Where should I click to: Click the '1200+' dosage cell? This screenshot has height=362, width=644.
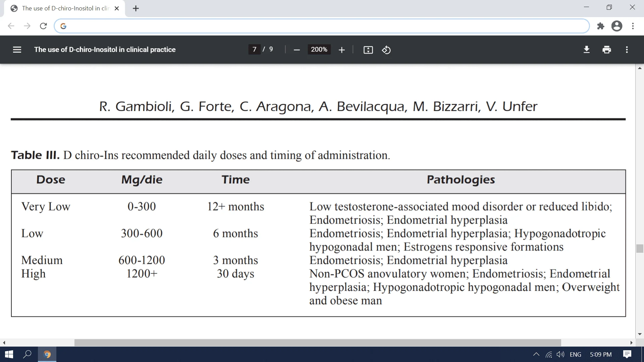[142, 274]
